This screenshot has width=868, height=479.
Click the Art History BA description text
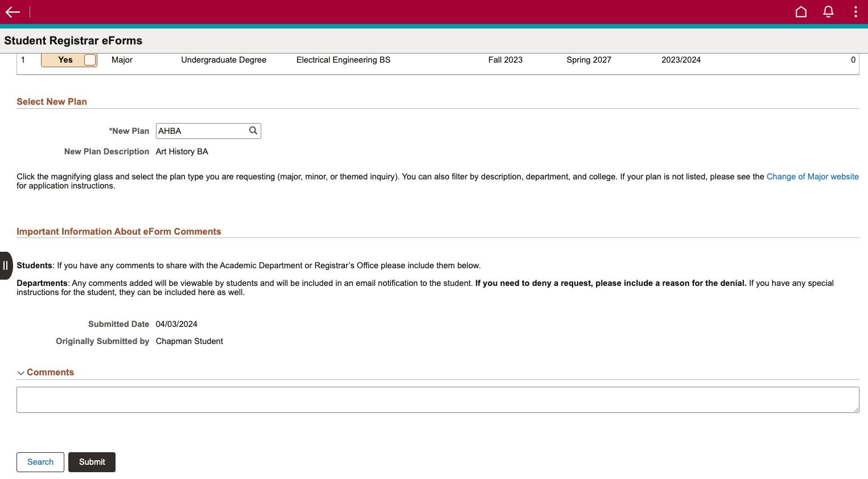click(182, 152)
